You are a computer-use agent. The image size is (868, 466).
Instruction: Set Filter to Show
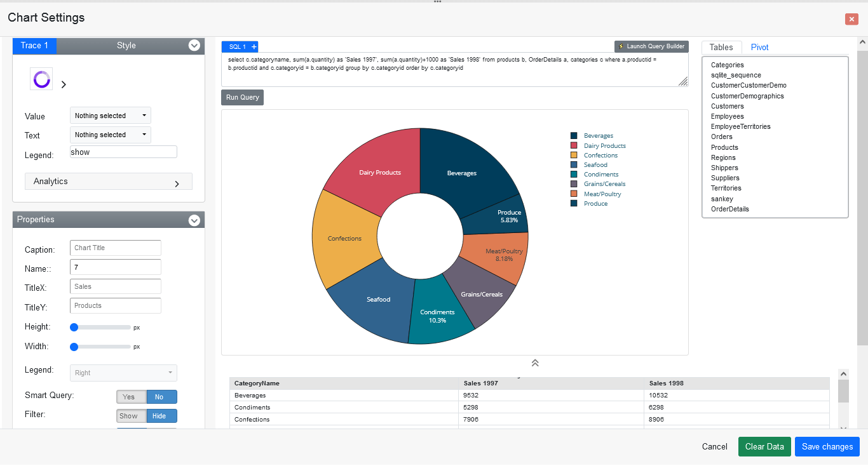[x=130, y=416]
